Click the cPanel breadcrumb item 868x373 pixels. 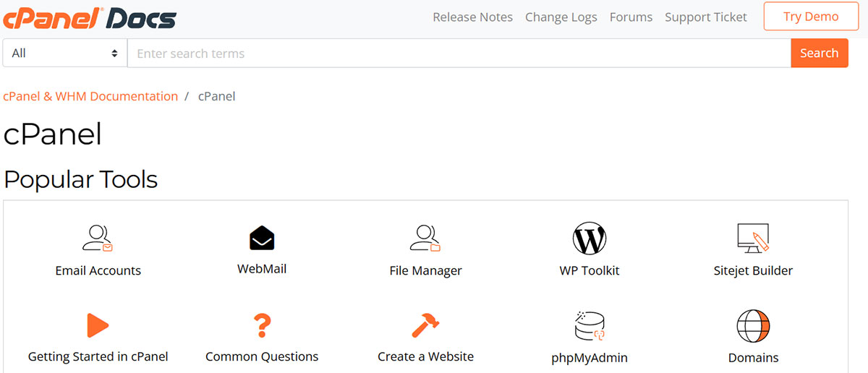click(216, 96)
